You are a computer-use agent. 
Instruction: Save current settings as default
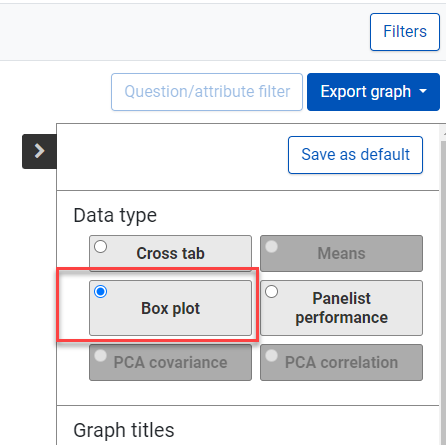pos(355,155)
